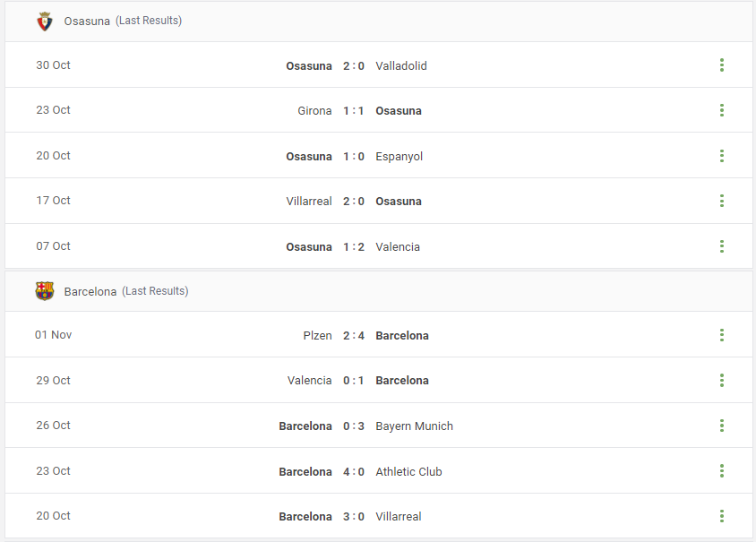Open three-dot menu for Barcelona vs Villarreal
The image size is (756, 542).
tap(722, 516)
